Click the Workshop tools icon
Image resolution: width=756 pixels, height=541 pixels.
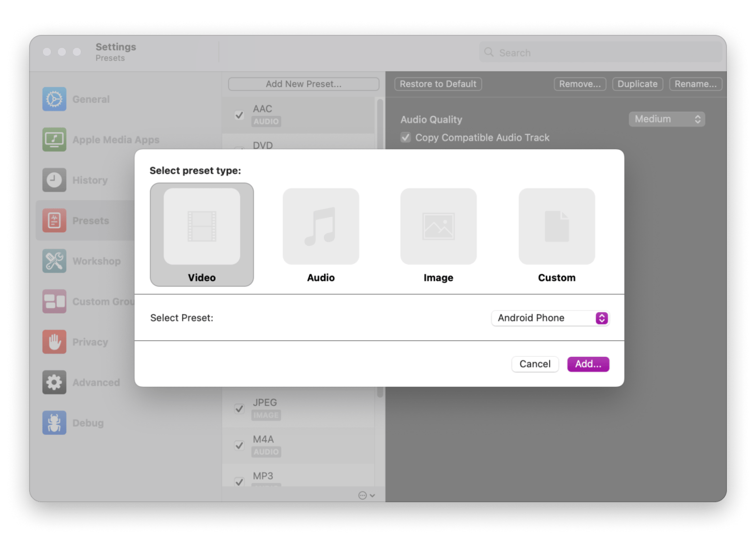(x=54, y=261)
